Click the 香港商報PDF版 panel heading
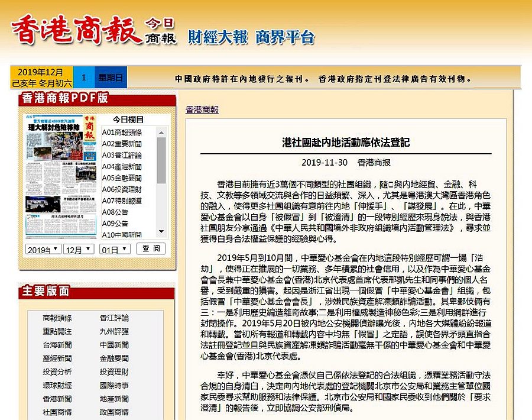The height and width of the screenshot is (420, 532). (x=64, y=98)
